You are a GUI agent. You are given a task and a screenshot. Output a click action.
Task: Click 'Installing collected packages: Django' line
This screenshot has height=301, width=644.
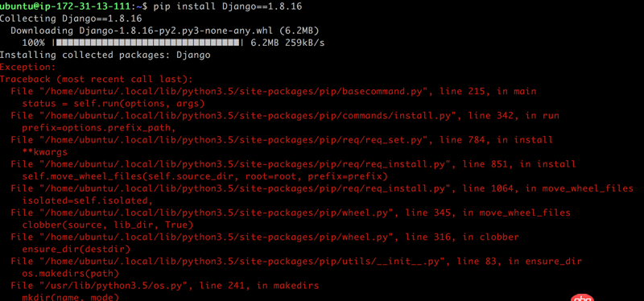click(105, 55)
